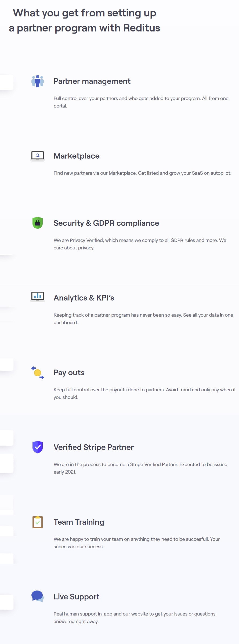
Task: Click the Analytics bar chart laptop icon
Action: click(38, 296)
